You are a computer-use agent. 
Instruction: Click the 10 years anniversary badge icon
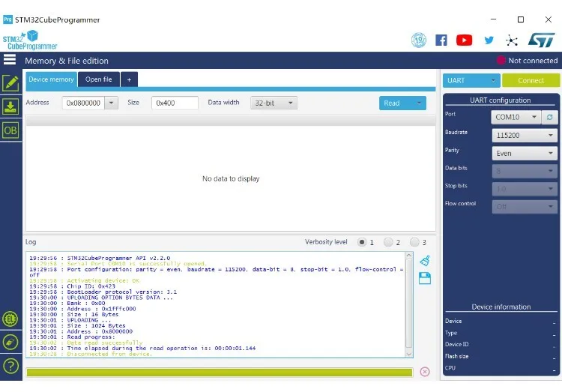click(419, 40)
